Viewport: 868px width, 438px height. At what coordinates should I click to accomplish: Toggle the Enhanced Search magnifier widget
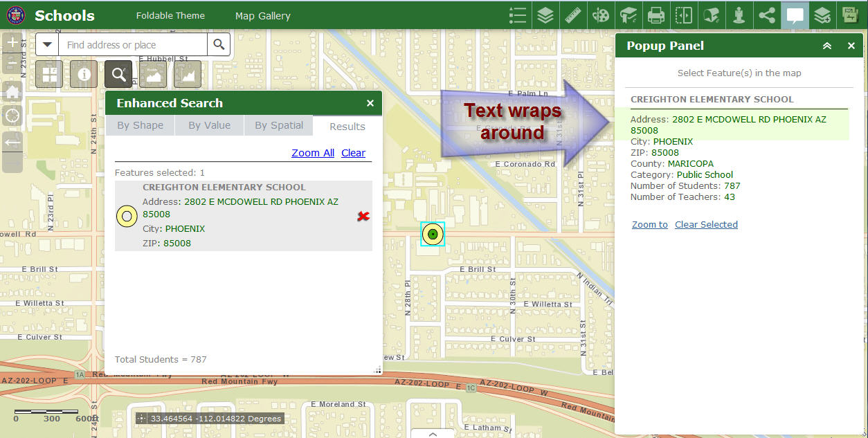118,74
